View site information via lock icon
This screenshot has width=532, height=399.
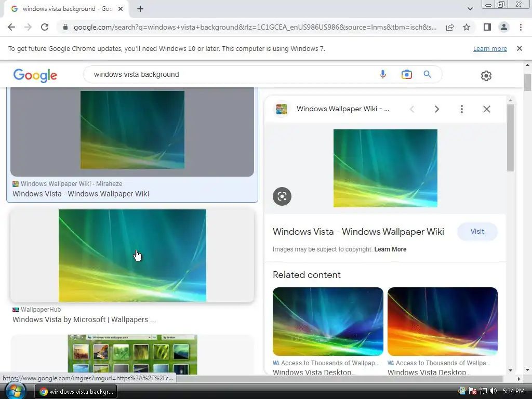[65, 27]
